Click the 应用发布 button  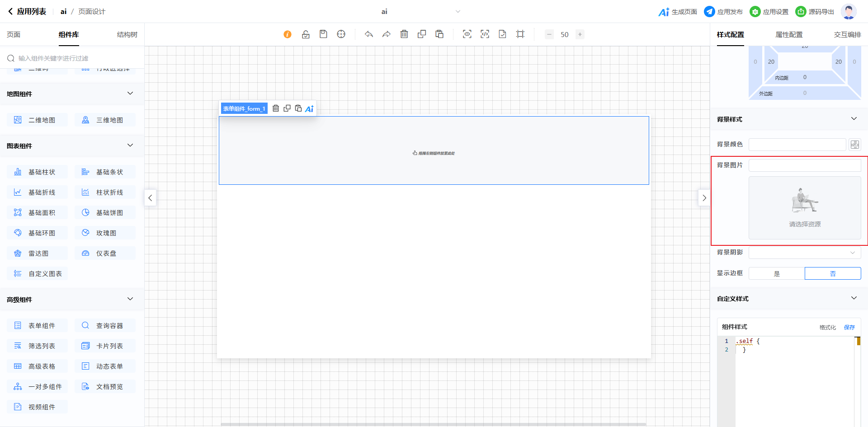coord(723,12)
